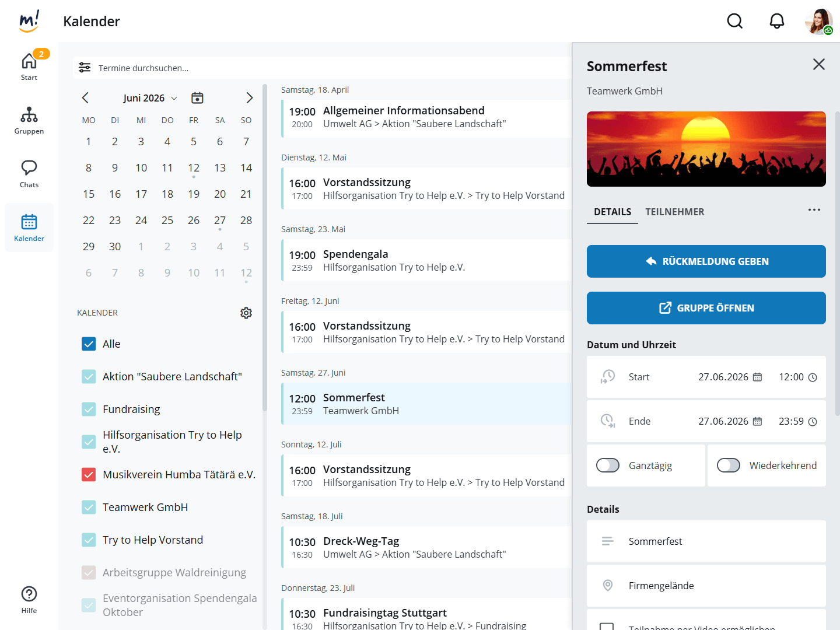This screenshot has width=840, height=630.
Task: Go to previous month with left chevron
Action: (85, 98)
